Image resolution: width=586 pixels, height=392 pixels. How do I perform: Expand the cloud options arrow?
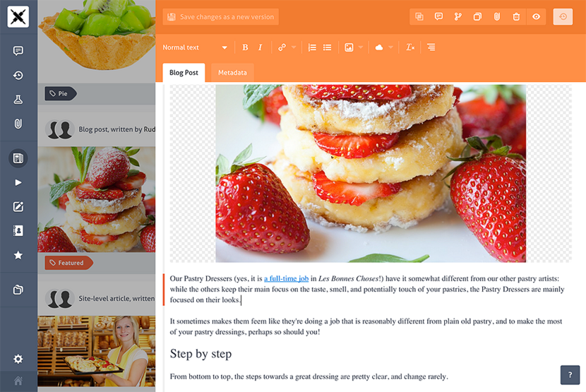click(391, 47)
